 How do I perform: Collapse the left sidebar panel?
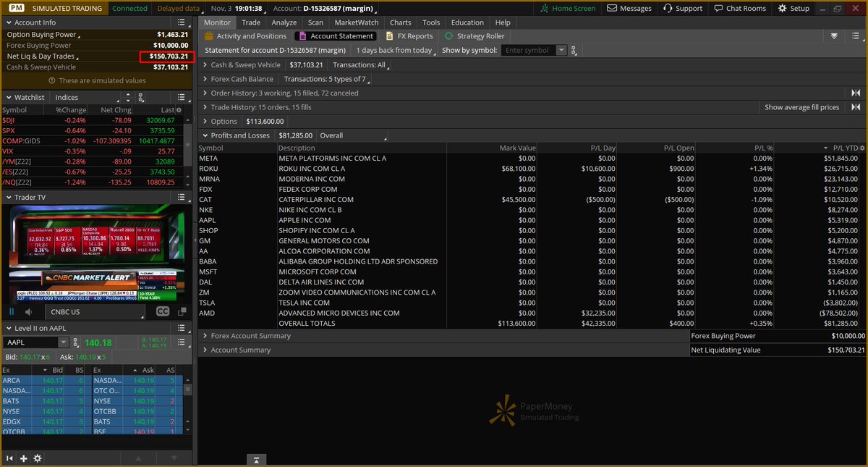(x=10, y=458)
